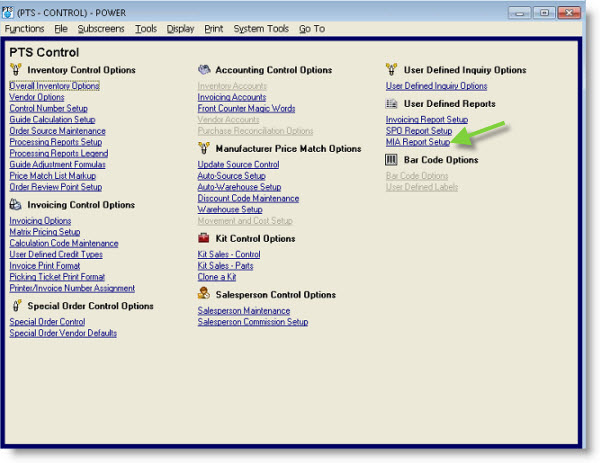Open Price Match List Markup
Viewport: 600px width, 463px height.
tap(53, 176)
